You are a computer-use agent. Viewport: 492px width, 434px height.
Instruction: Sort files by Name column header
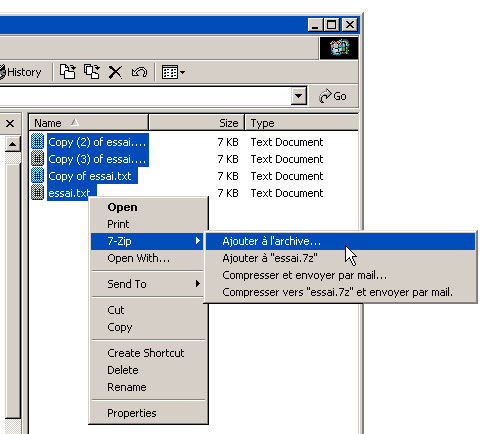pyautogui.click(x=88, y=123)
